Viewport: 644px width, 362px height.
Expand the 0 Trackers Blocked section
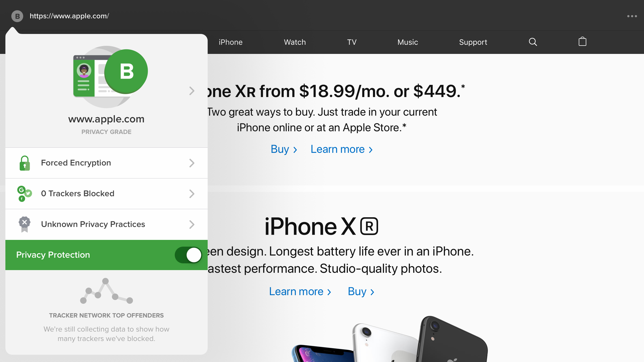coord(191,194)
